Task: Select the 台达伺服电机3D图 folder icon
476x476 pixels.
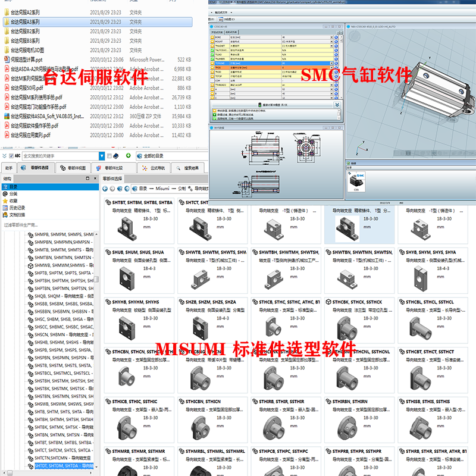Action: [7, 50]
